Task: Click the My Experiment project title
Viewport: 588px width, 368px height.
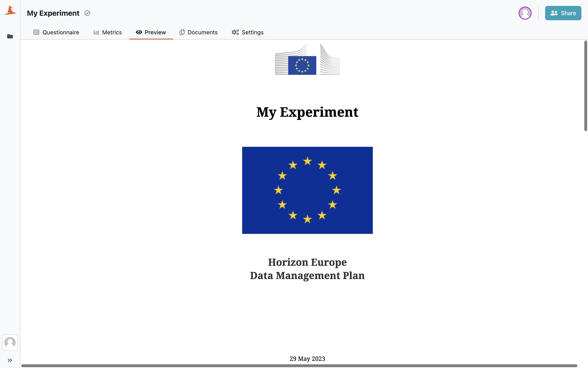Action: 53,13
